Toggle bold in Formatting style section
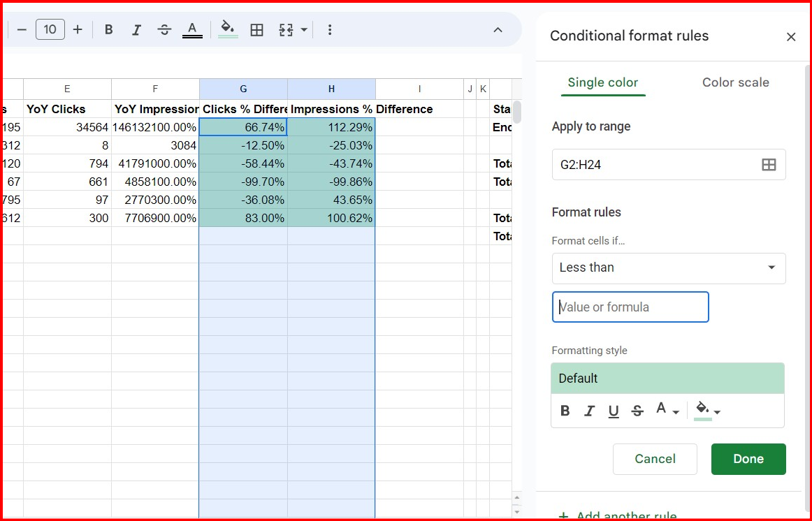This screenshot has width=812, height=521. pyautogui.click(x=565, y=411)
